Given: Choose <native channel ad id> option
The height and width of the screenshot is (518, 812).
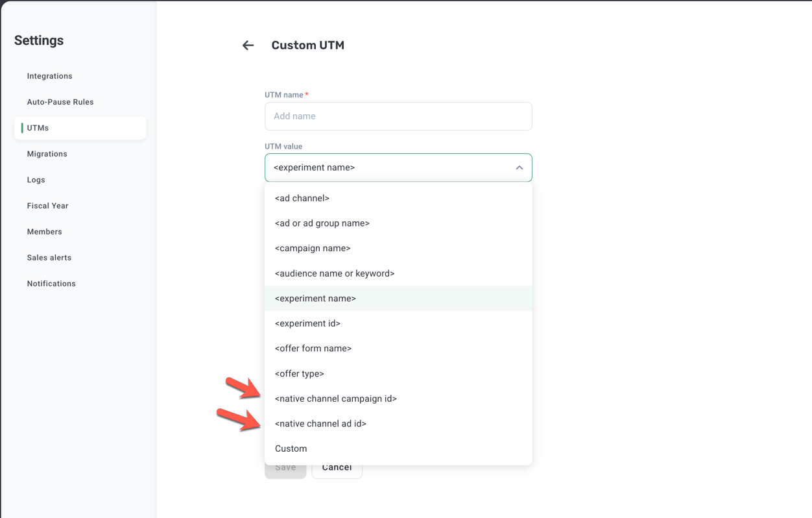Looking at the screenshot, I should click(x=320, y=424).
